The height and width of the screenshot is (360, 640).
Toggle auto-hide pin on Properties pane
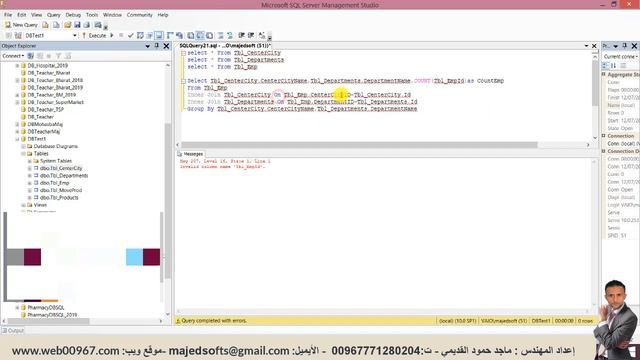pyautogui.click(x=624, y=46)
